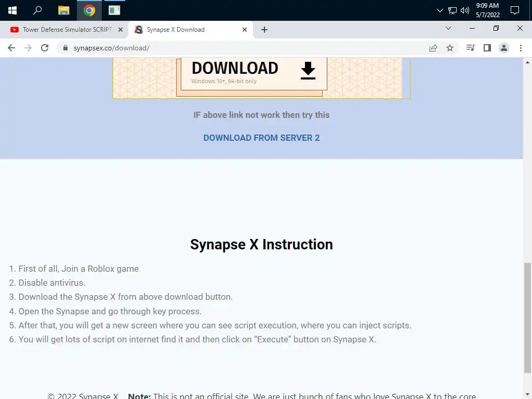This screenshot has width=532, height=399.
Task: Click 'First of all, Join a Roblox game'
Action: pos(78,269)
